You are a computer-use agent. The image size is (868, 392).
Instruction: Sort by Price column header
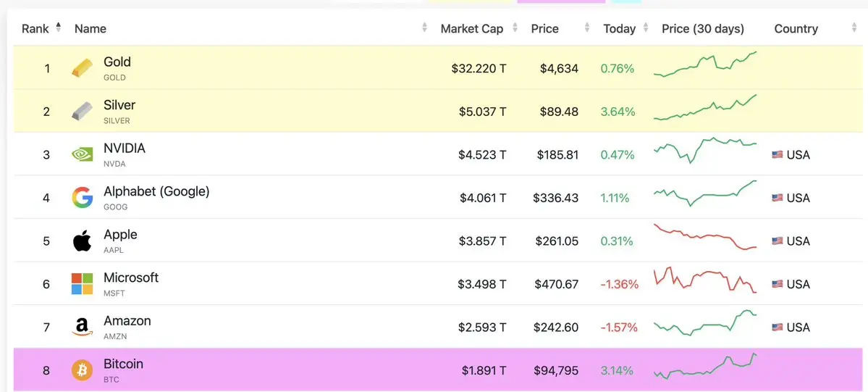tap(544, 29)
